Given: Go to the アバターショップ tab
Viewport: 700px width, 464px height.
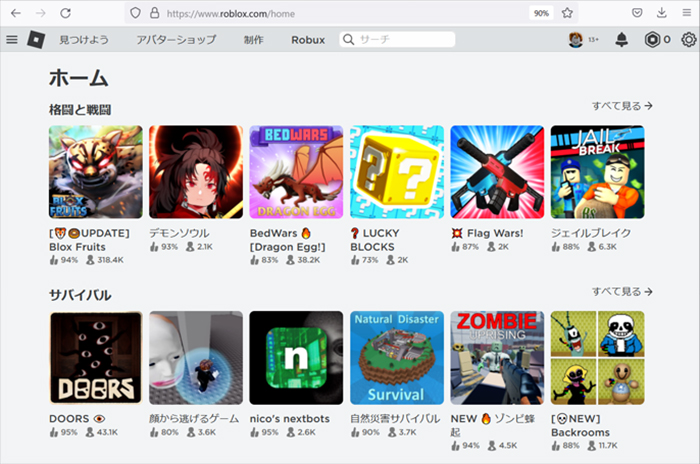Looking at the screenshot, I should pyautogui.click(x=176, y=40).
